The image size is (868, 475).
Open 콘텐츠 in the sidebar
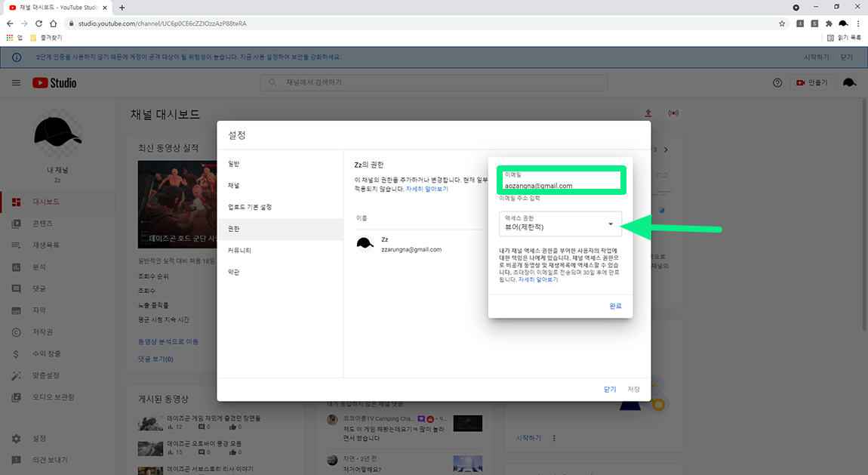coord(57,223)
